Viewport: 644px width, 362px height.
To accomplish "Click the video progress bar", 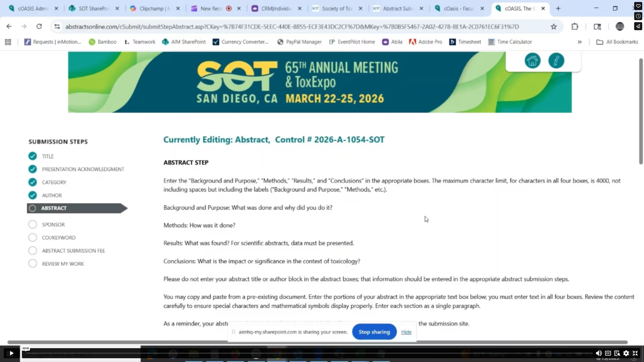I will (x=302, y=353).
